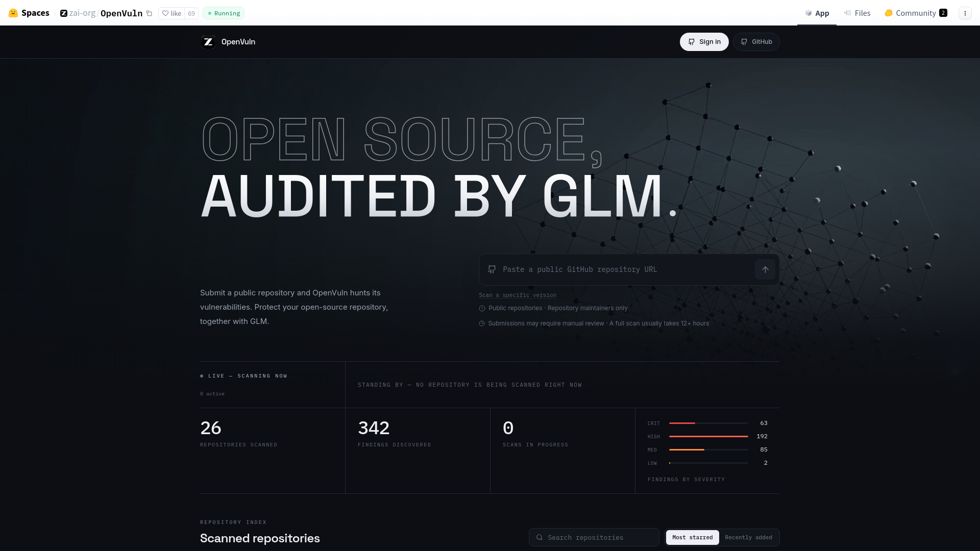Screen dimensions: 980x551
Task: Select the Most starred sort option
Action: click(x=693, y=537)
